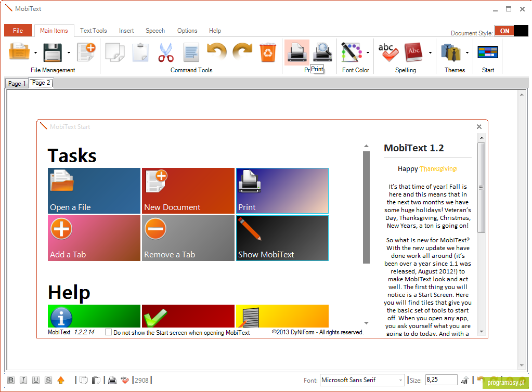Click the New Document tile

click(x=188, y=191)
